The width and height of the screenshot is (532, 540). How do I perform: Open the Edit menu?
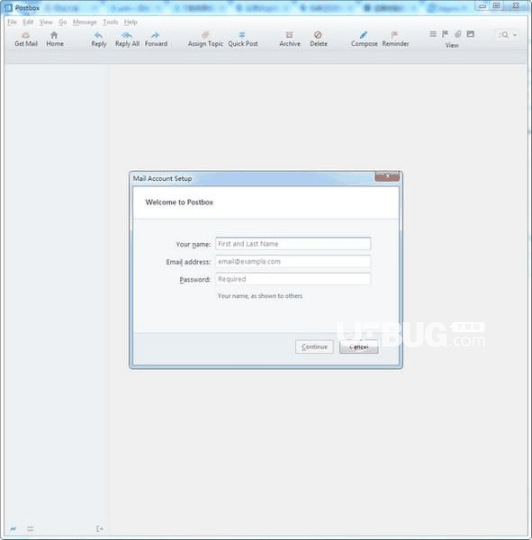coord(28,22)
